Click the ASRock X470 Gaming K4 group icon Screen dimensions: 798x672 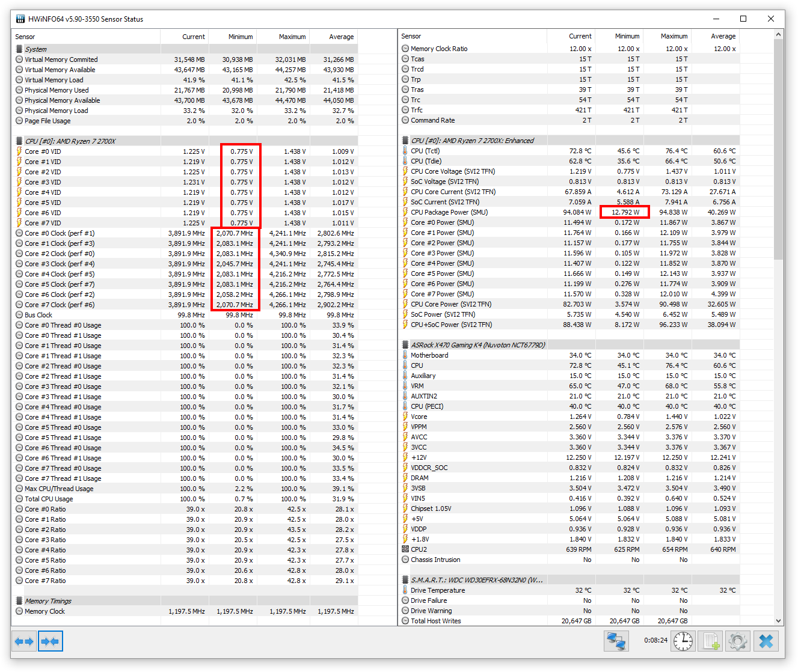point(405,345)
